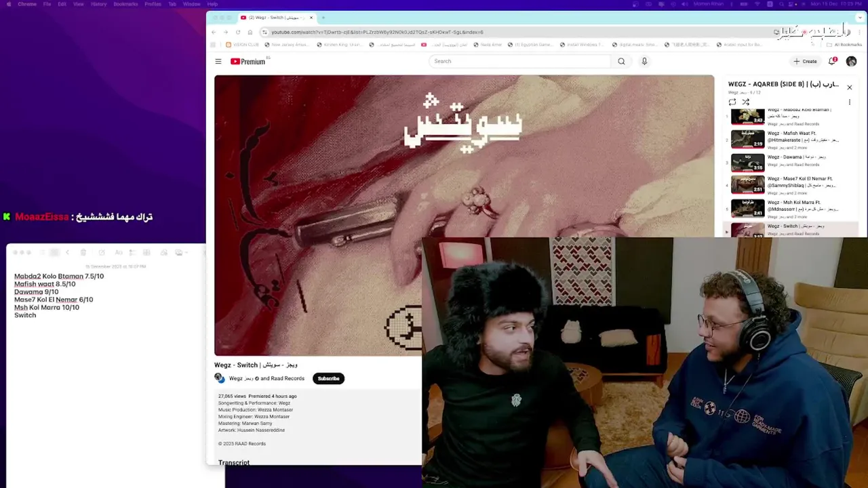Toggle shuffle playlist in the playlist panel
Viewport: 868px width, 488px height.
click(745, 102)
